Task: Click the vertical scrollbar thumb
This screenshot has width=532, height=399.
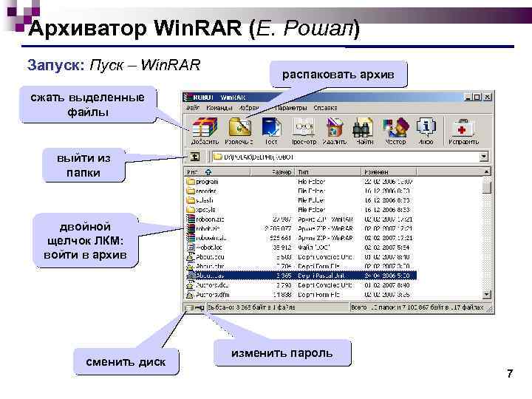Action: [486, 187]
